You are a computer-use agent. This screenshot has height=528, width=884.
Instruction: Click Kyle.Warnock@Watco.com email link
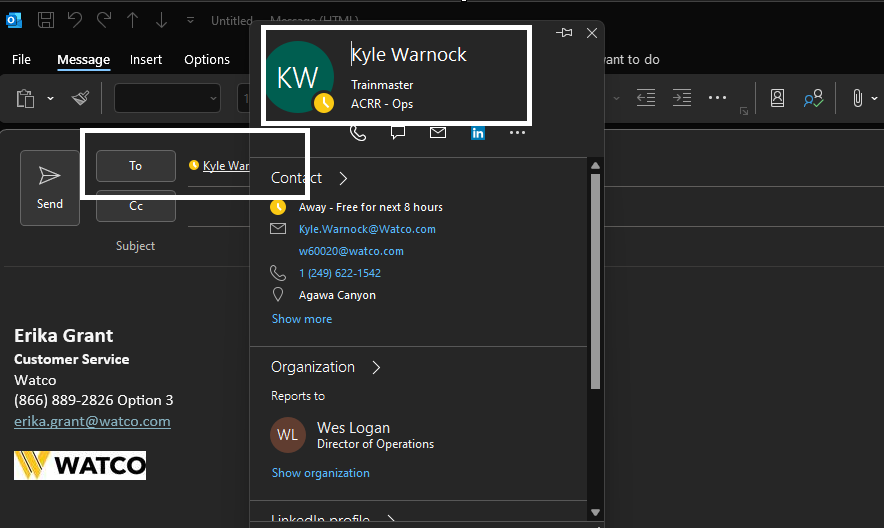coord(367,229)
